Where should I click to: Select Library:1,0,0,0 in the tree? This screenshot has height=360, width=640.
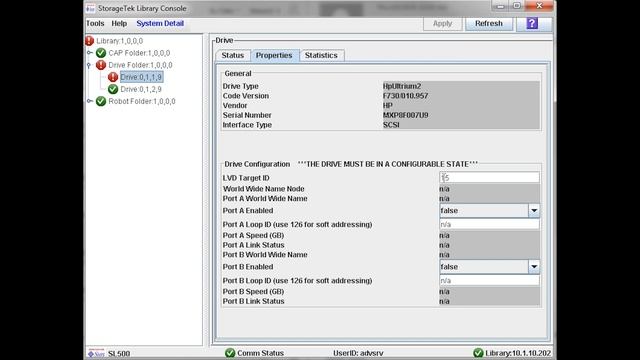tap(120, 41)
